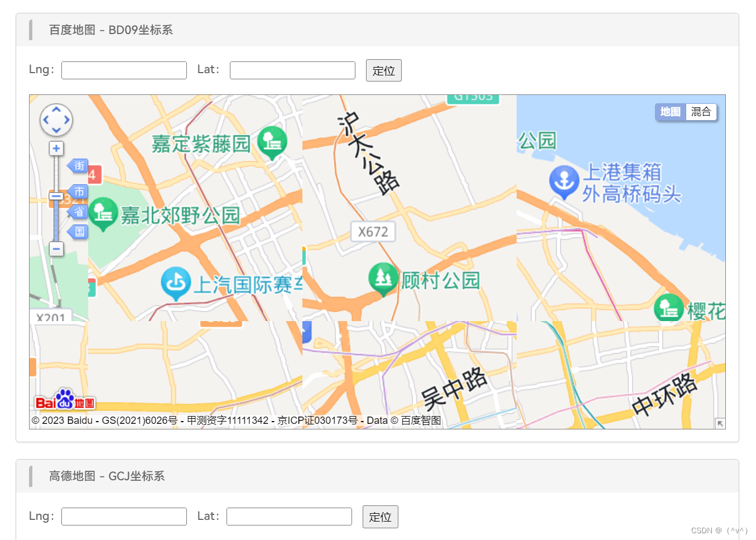Click the zoom slider track above the handle
Image resolution: width=756 pixels, height=540 pixels.
[56, 173]
